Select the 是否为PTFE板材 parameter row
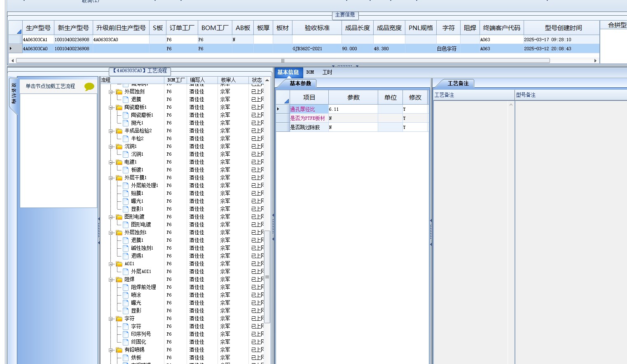Screen dimensions: 627x364 (x=352, y=118)
